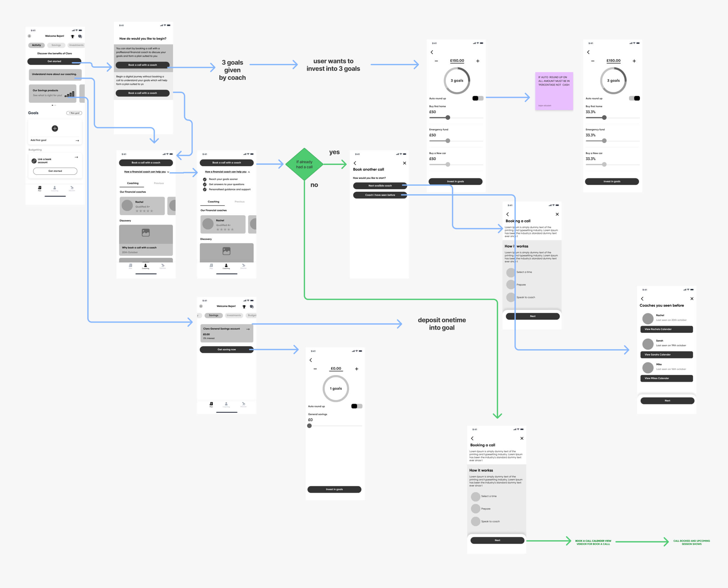Close the Coaches you seen before screen
Viewport: 728px width, 588px height.
click(692, 299)
